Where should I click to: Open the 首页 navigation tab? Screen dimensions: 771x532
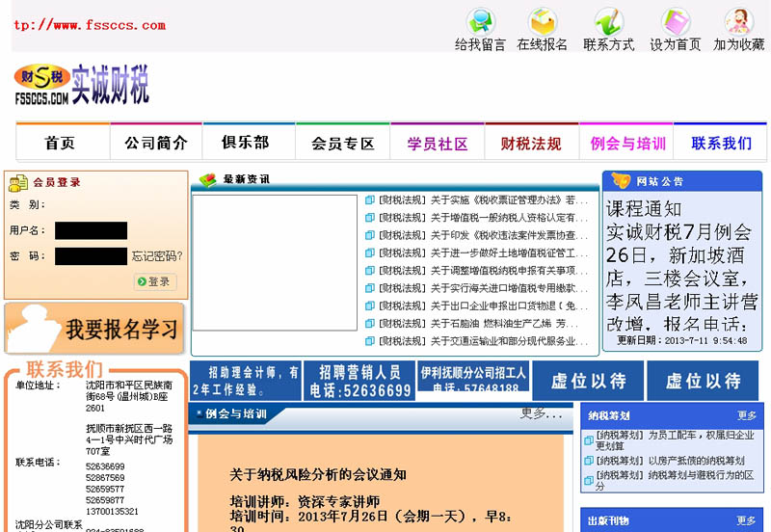60,143
